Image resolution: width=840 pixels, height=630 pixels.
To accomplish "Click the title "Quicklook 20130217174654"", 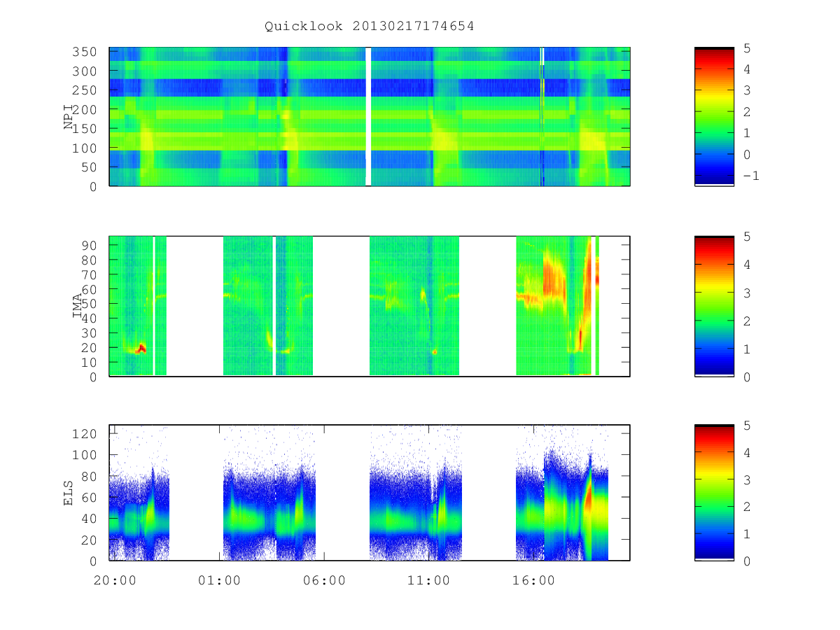I will (x=369, y=27).
